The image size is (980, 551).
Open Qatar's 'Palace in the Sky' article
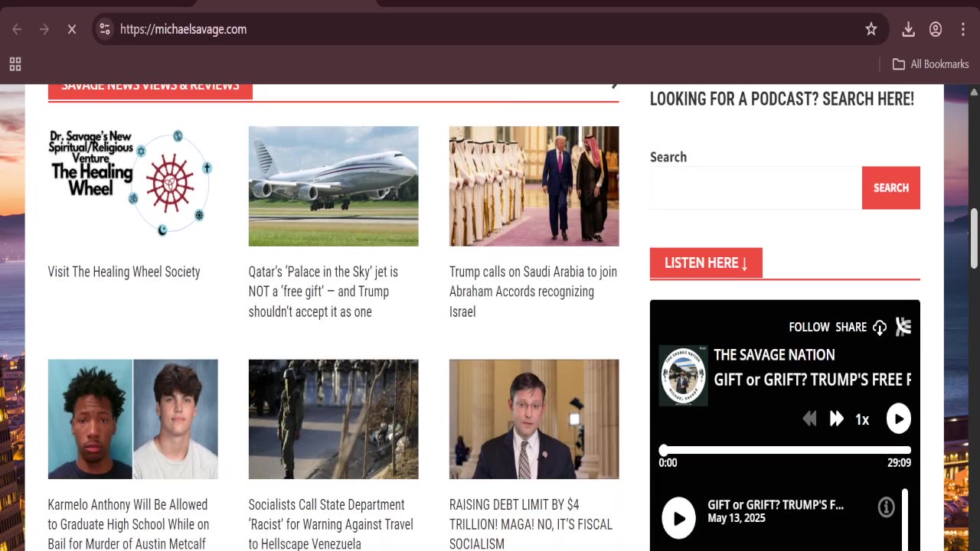point(324,292)
